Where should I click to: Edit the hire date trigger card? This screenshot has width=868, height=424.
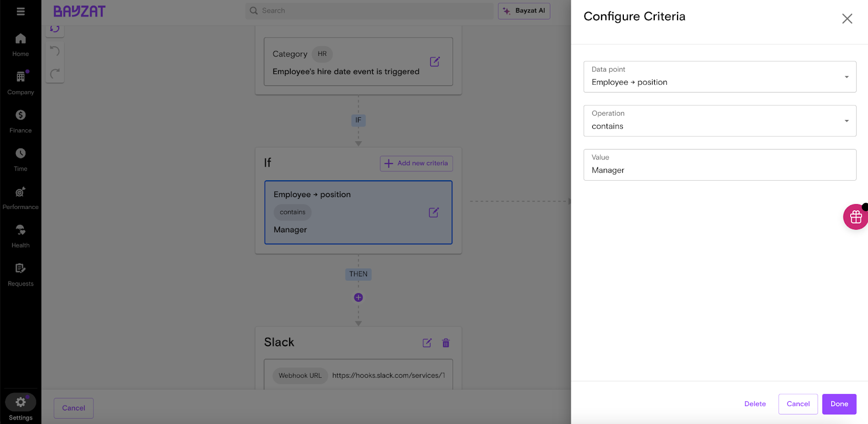(x=435, y=62)
